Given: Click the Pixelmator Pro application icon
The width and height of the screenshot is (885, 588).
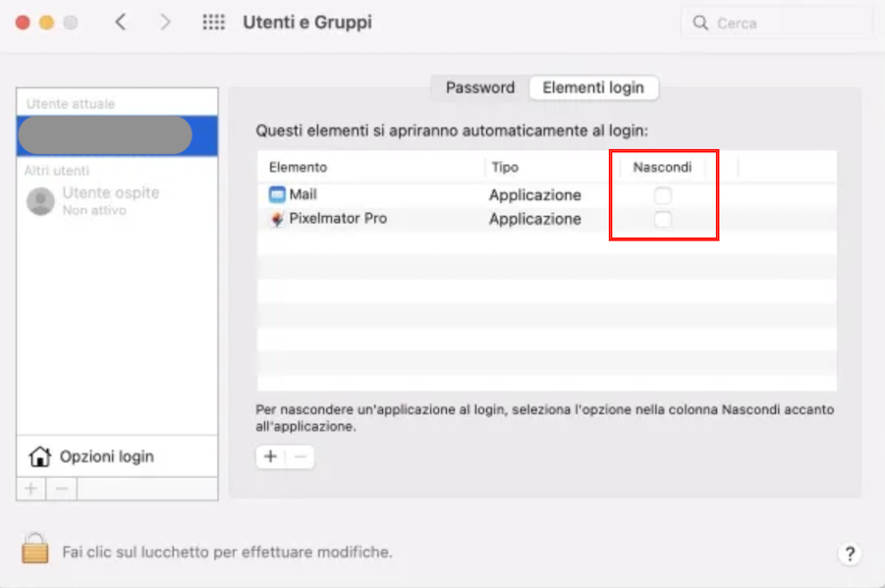Looking at the screenshot, I should (x=277, y=218).
